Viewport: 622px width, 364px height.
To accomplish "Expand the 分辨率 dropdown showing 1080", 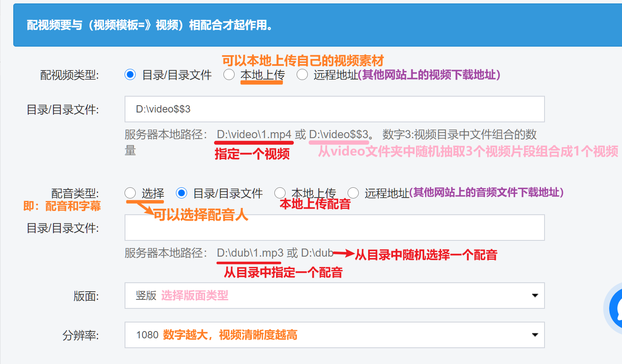I will pos(334,335).
